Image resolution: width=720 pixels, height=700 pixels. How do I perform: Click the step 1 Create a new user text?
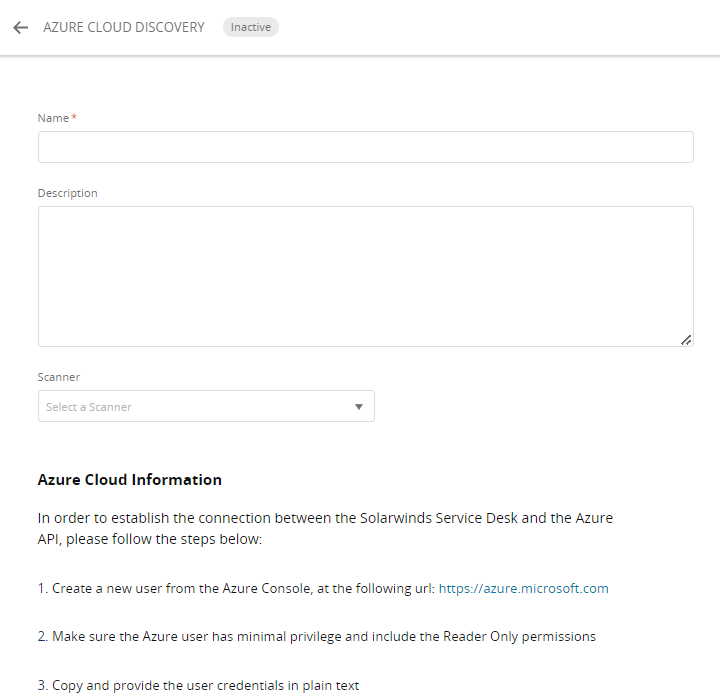pyautogui.click(x=235, y=588)
